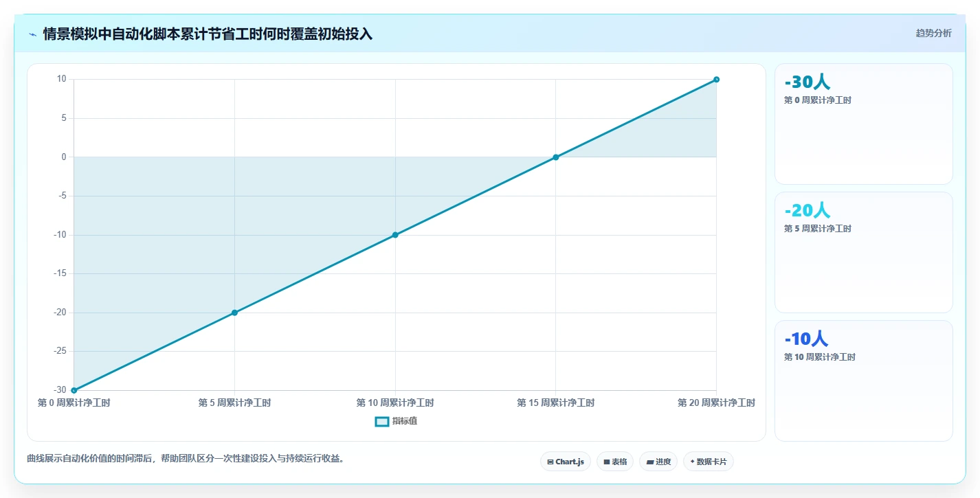Click the data point at 第 15 周累计净工时
The image size is (980, 498).
556,157
